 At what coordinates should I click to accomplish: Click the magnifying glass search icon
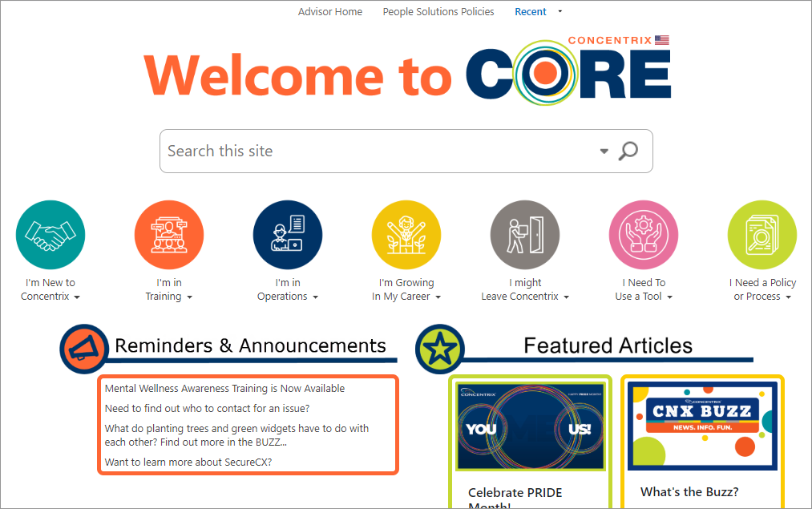[x=629, y=151]
